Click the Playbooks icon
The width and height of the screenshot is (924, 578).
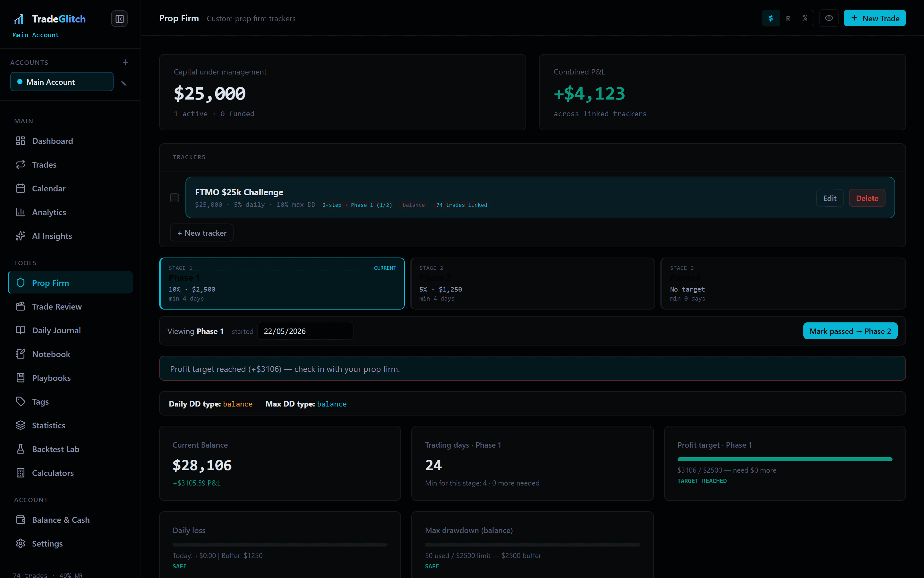21,378
